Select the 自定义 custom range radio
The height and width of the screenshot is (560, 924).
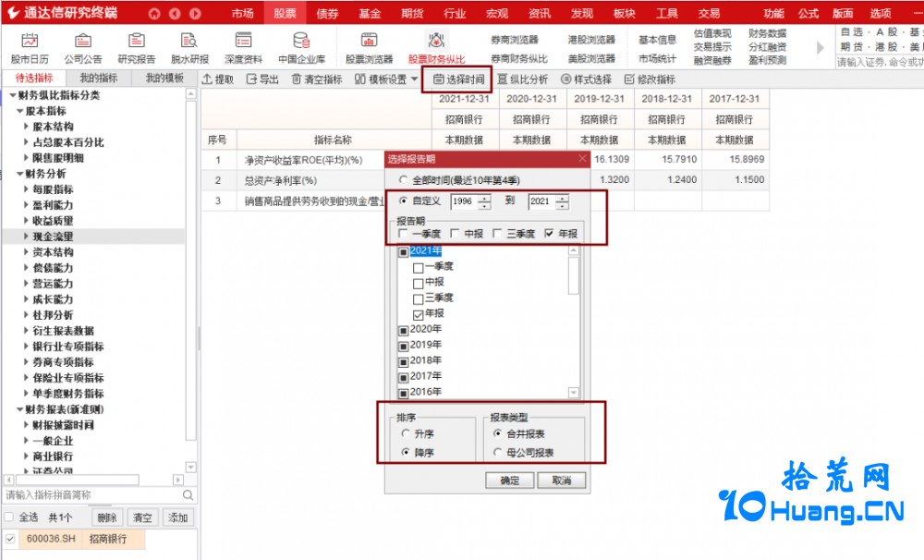tap(403, 201)
